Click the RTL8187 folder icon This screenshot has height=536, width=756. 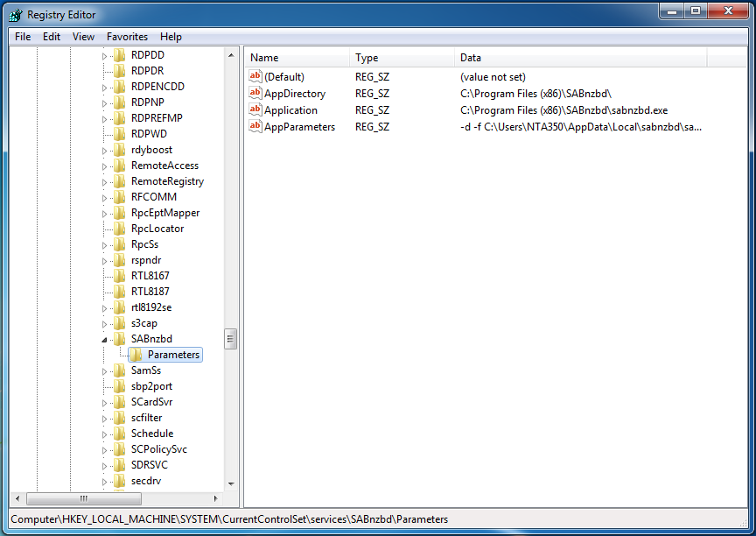coord(120,292)
